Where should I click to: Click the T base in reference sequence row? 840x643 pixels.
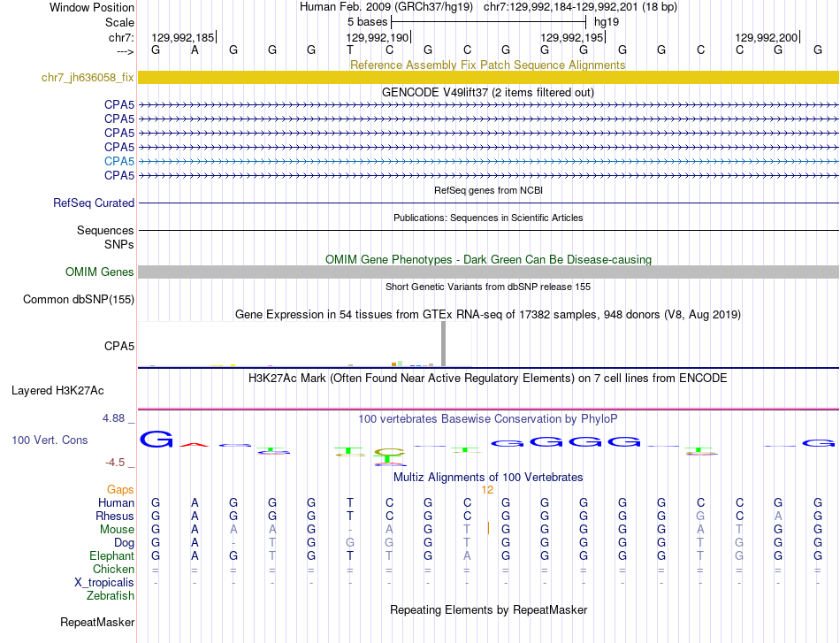350,50
